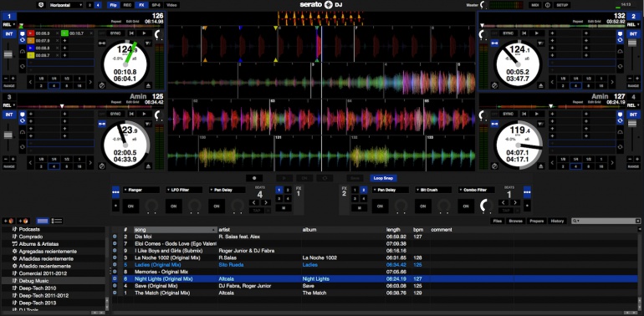Turn ON the Combo Filter effect
The image size is (644, 316).
tap(466, 206)
